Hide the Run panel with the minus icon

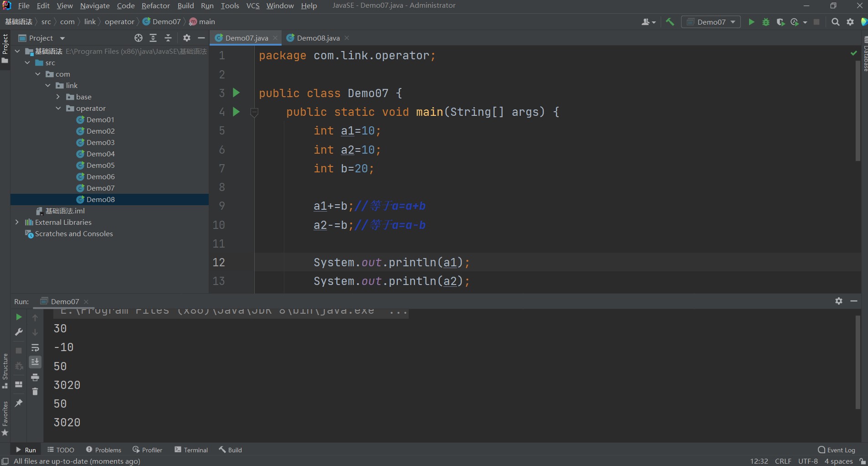[854, 301]
